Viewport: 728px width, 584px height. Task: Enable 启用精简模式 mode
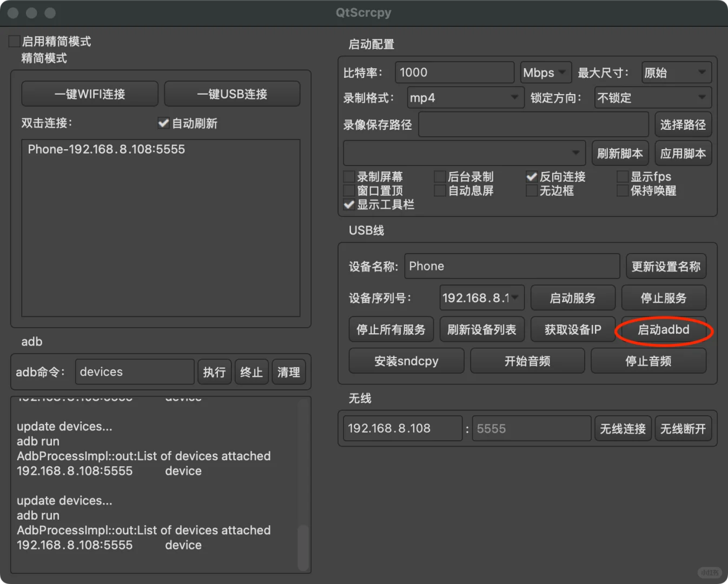14,41
